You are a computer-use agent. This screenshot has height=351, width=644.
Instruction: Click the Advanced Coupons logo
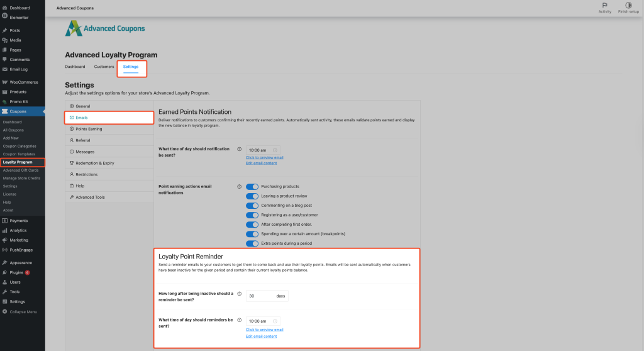[105, 28]
